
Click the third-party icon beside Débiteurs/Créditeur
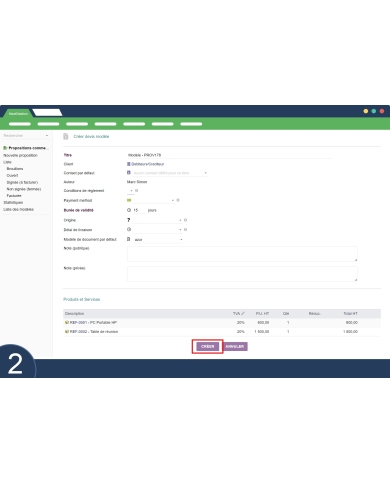click(x=129, y=164)
